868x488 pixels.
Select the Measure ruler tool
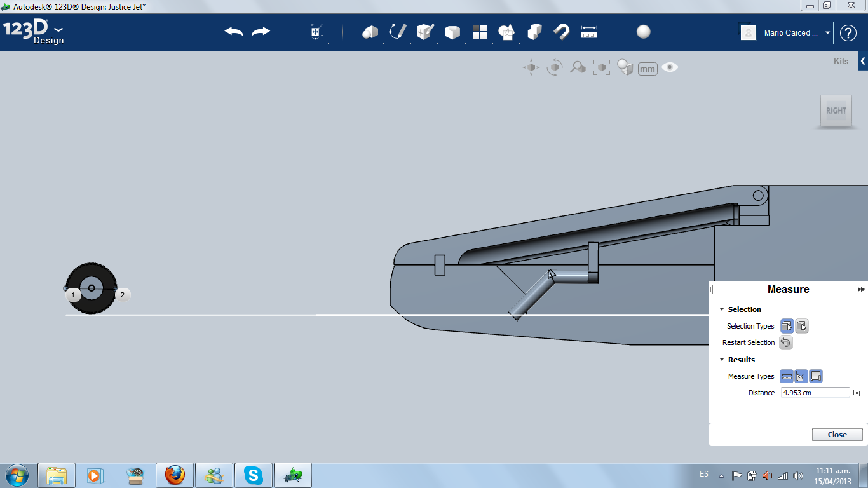tap(590, 32)
